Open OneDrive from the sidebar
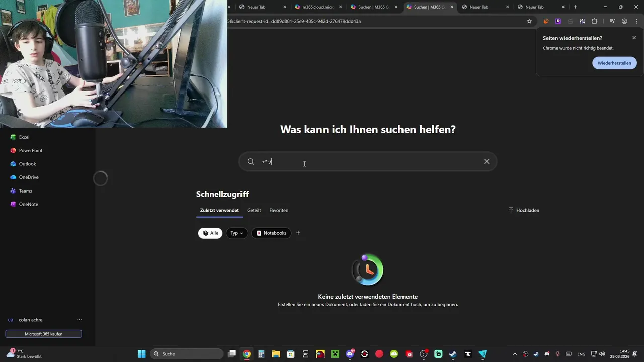The height and width of the screenshot is (362, 644). (24, 177)
